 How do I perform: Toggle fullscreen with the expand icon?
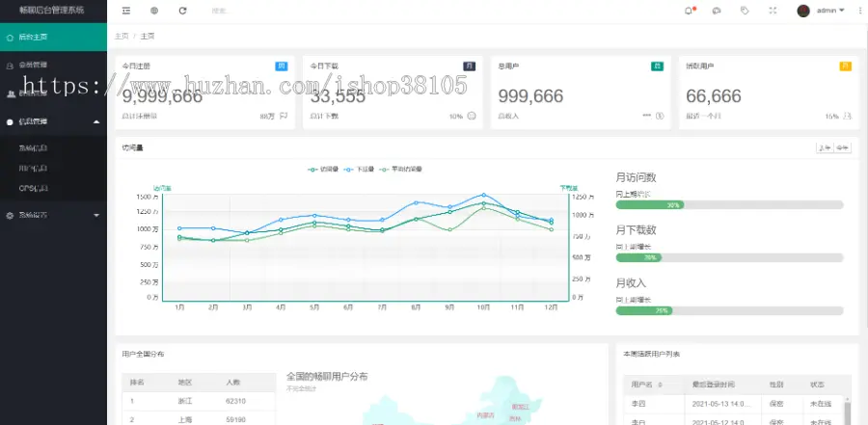(x=773, y=11)
